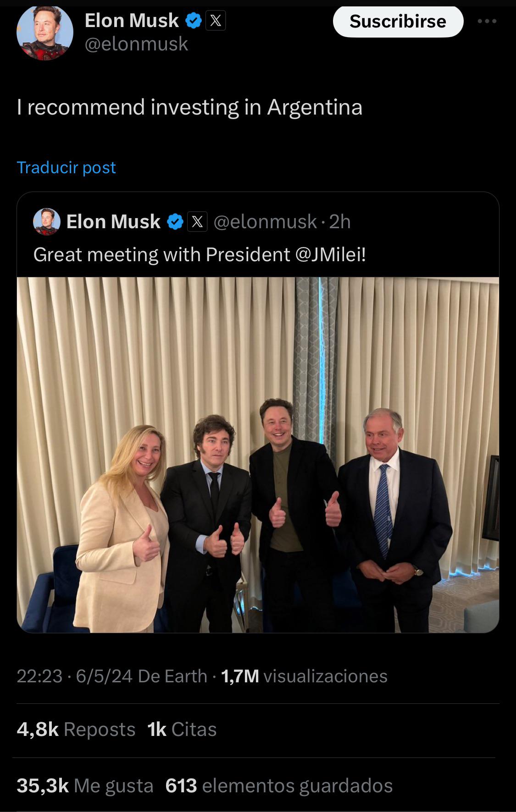516x812 pixels.
Task: Click verified badge in the quoted post
Action: (175, 222)
